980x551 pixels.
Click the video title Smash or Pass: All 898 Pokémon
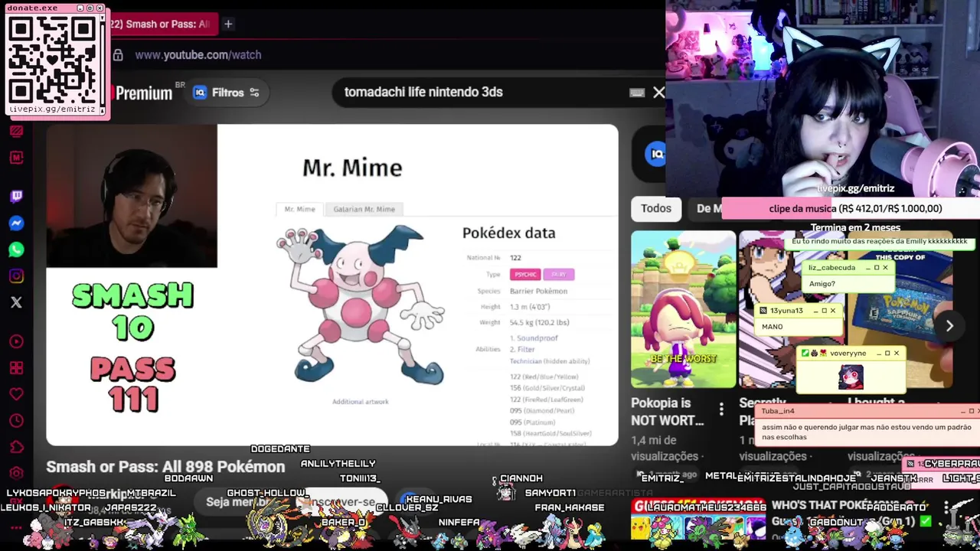pos(165,466)
